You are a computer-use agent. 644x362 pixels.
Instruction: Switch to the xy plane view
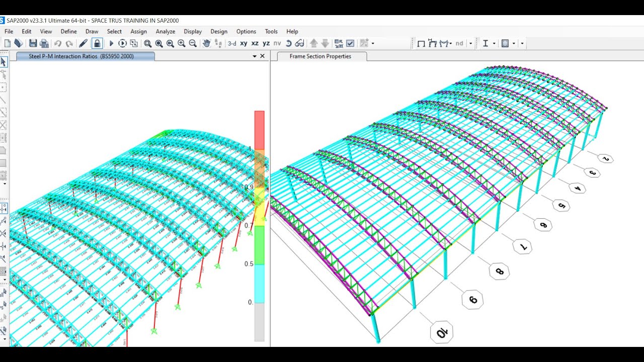pos(244,43)
